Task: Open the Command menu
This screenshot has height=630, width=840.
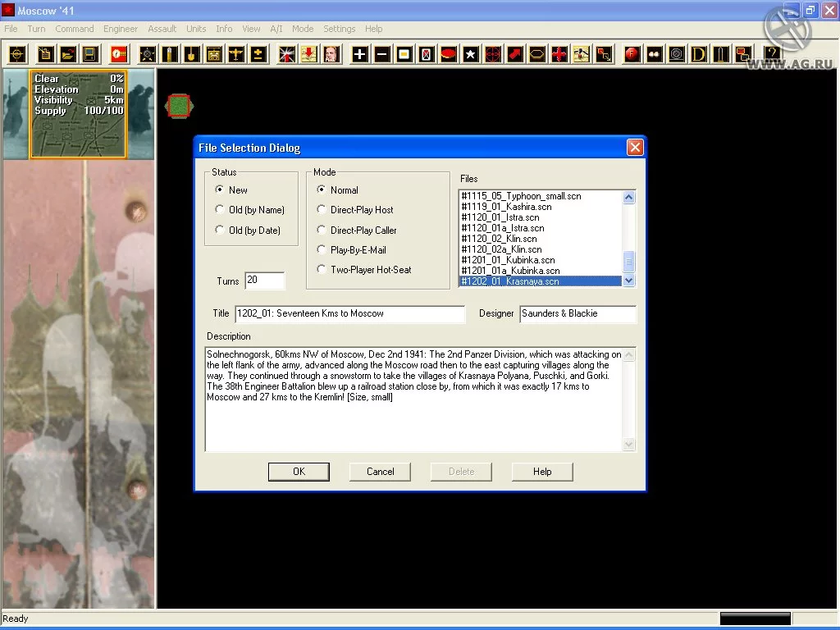Action: pyautogui.click(x=75, y=29)
